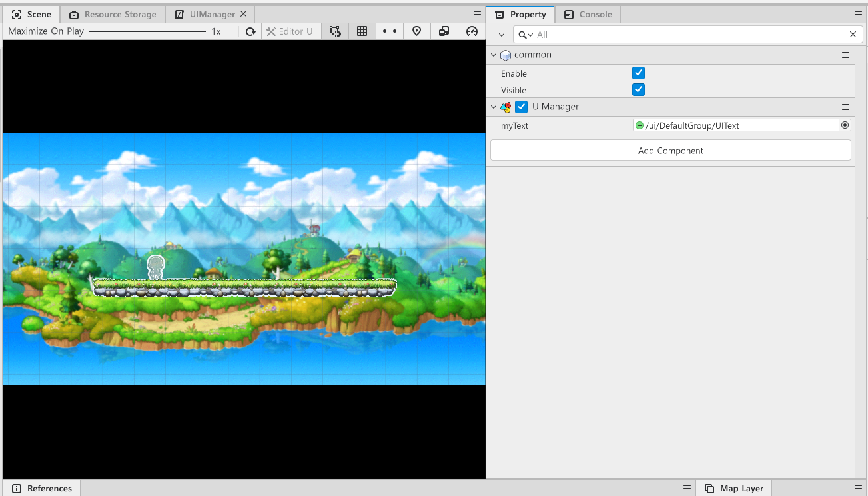
Task: Toggle the foothold line icon
Action: click(390, 31)
